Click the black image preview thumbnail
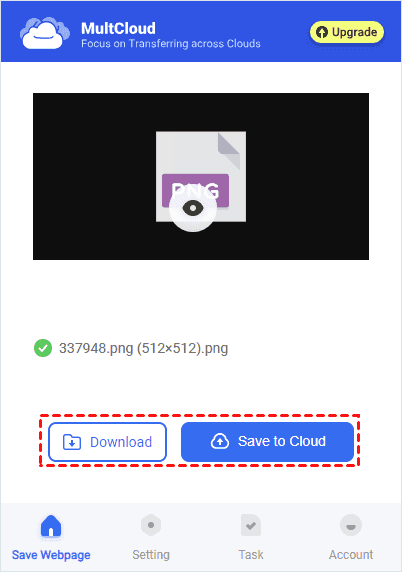This screenshot has height=572, width=402. point(201,176)
